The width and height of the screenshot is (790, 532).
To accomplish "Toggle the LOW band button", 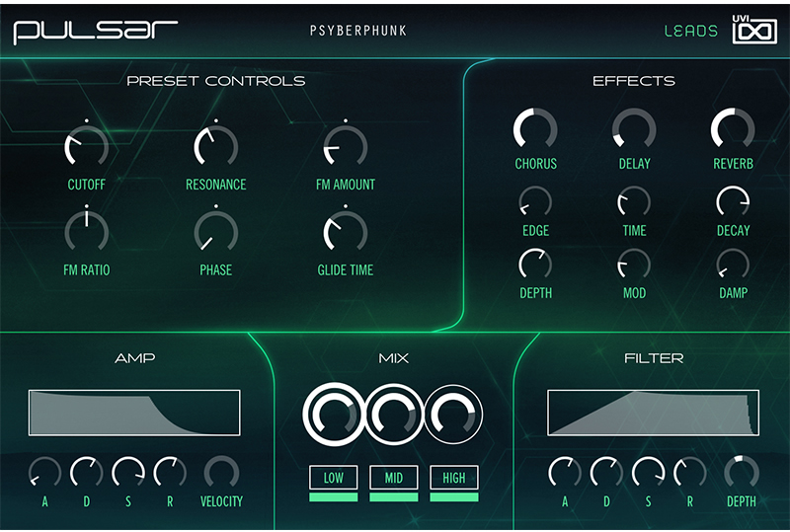I will pos(334,478).
